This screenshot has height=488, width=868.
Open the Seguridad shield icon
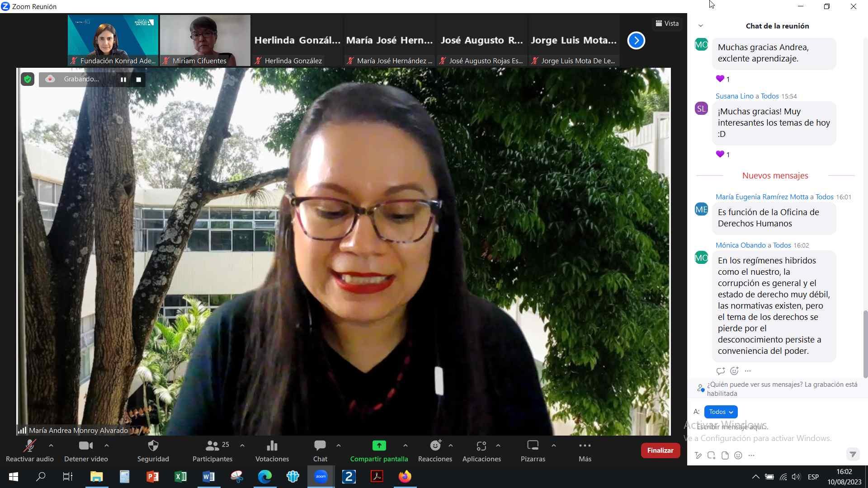[153, 446]
